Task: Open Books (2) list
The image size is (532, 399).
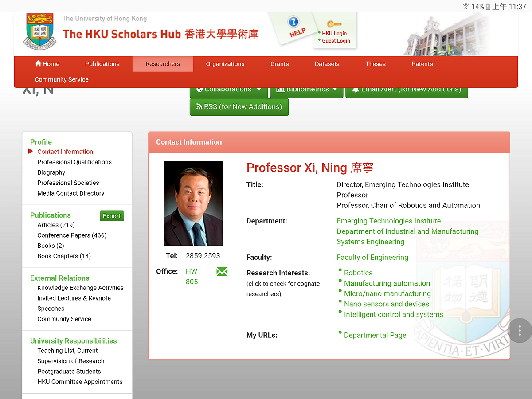Action: 51,246
